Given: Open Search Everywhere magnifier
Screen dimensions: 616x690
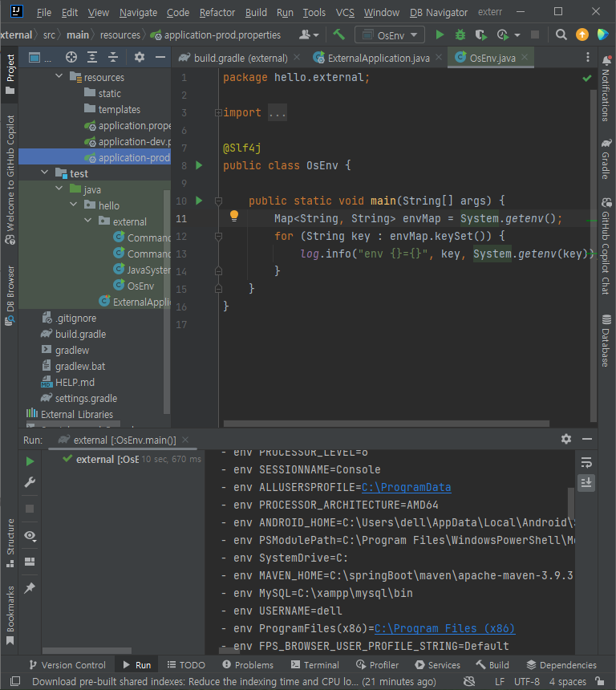Looking at the screenshot, I should pyautogui.click(x=561, y=34).
